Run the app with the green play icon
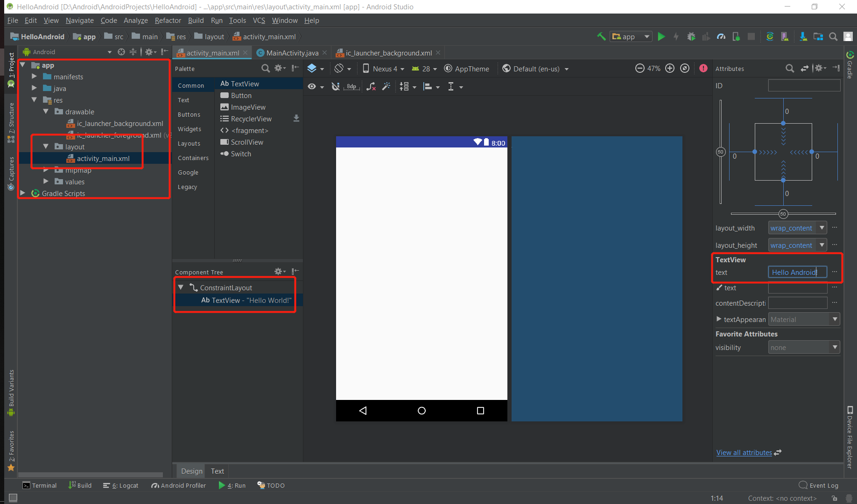This screenshot has width=857, height=504. 661,36
